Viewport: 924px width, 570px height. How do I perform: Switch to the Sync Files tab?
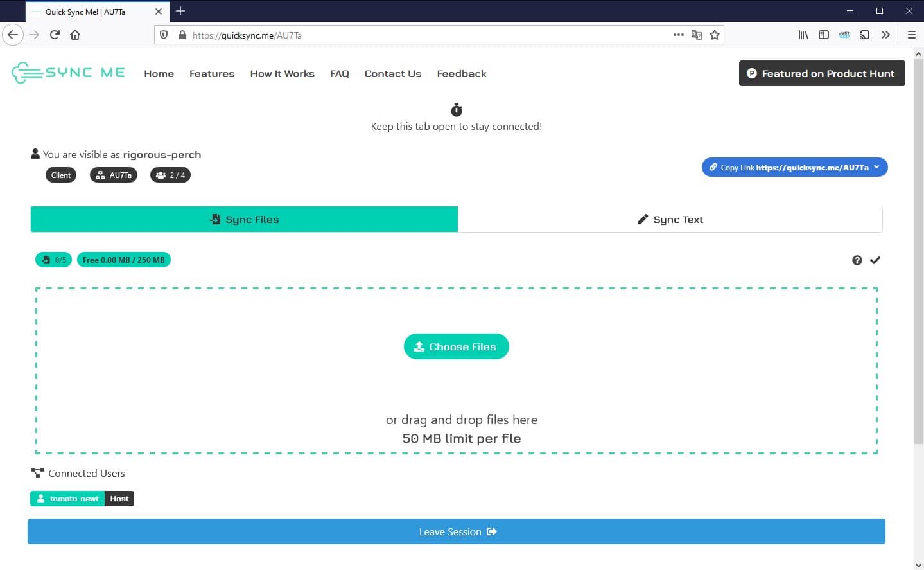(x=244, y=219)
